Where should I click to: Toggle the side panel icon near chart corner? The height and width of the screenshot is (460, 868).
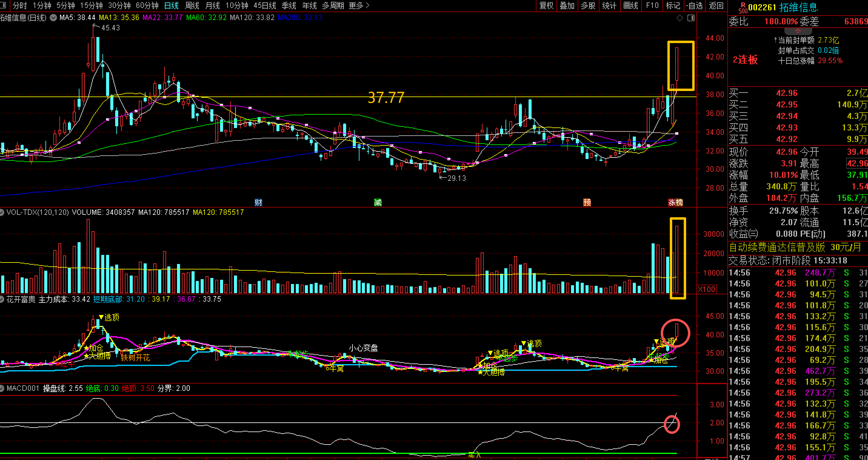(691, 18)
